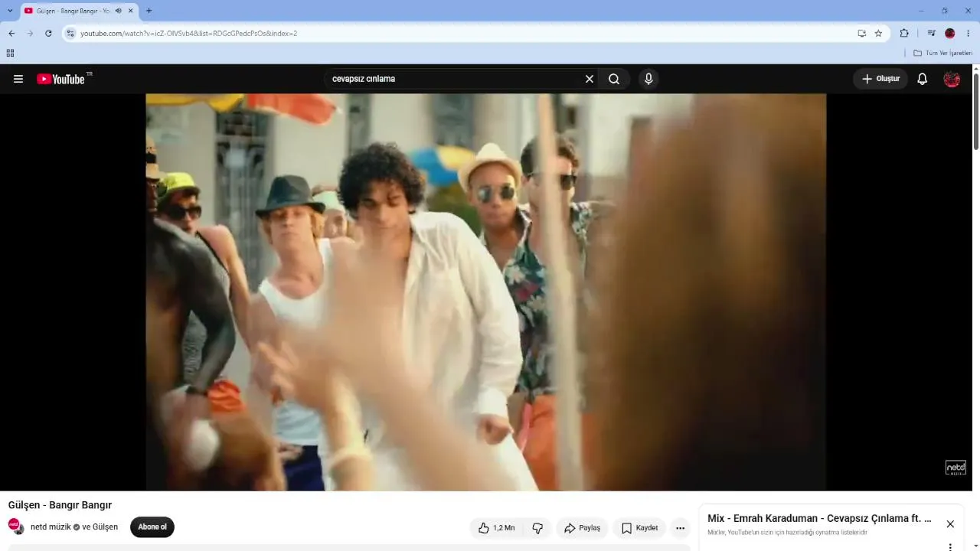Click the install/cast screen icon in the address bar
This screenshot has width=980, height=551.
[x=861, y=34]
